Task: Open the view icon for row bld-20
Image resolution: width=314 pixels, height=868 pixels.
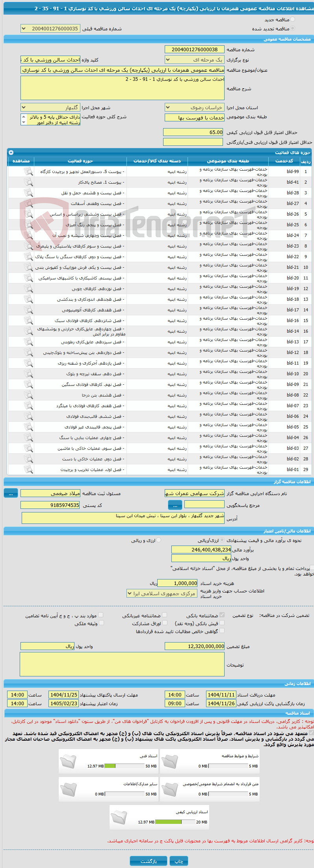Action: [28, 278]
